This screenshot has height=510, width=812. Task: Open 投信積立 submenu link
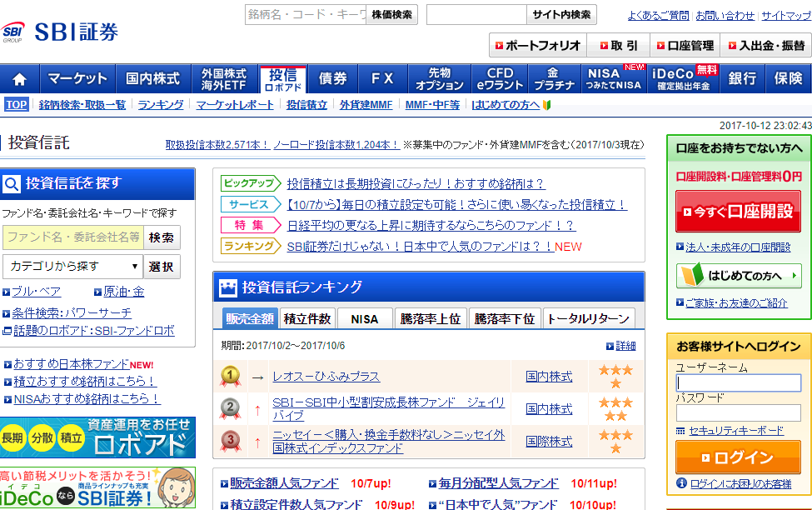306,105
